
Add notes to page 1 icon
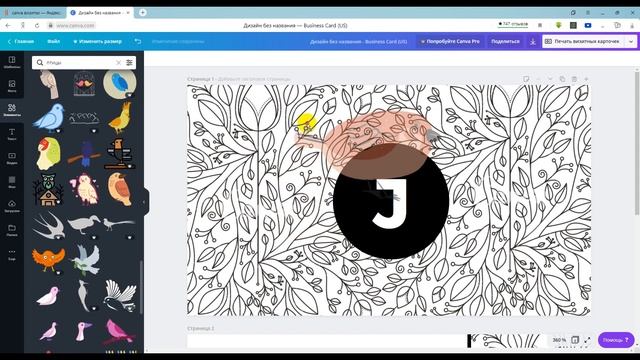click(x=526, y=79)
